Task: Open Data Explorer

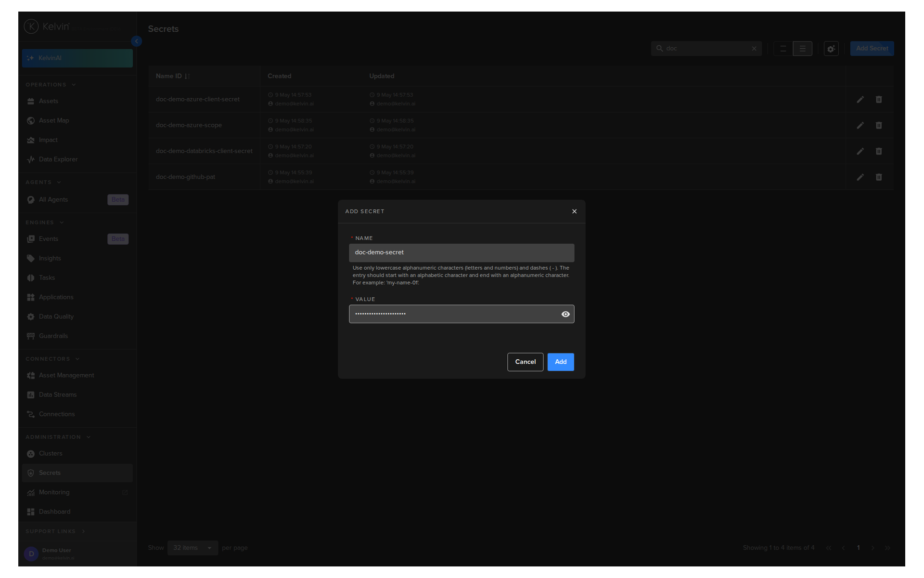Action: pyautogui.click(x=77, y=159)
